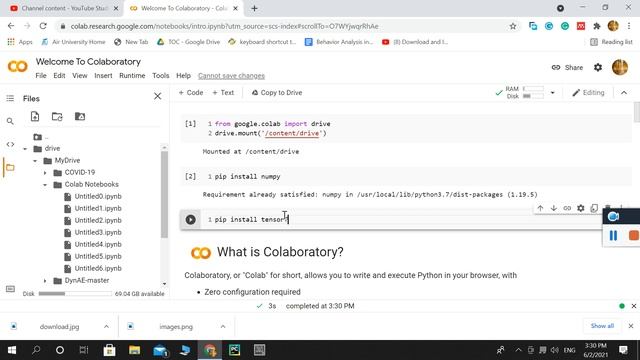
Task: Open the user account avatar in Colab
Action: [620, 67]
